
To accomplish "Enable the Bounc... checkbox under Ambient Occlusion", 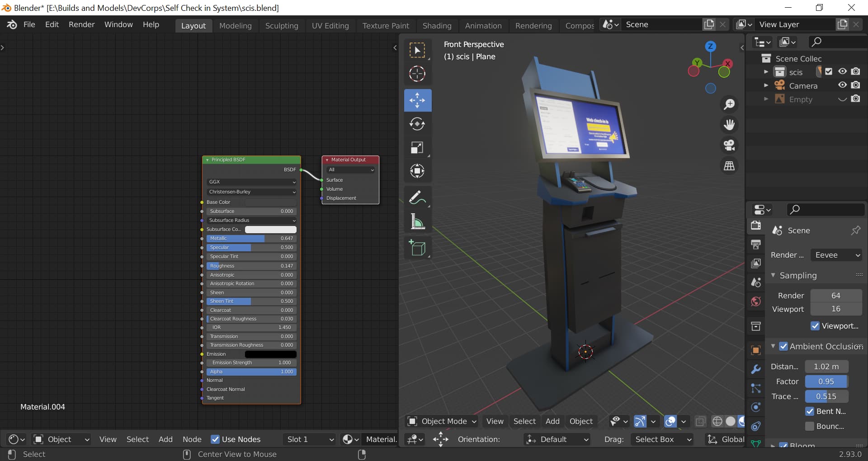I will (810, 426).
